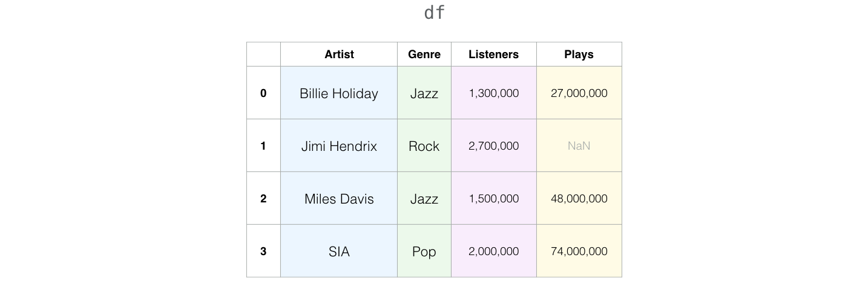The width and height of the screenshot is (868, 286).
Task: Select the 1,300,000 listeners cell
Action: 494,93
